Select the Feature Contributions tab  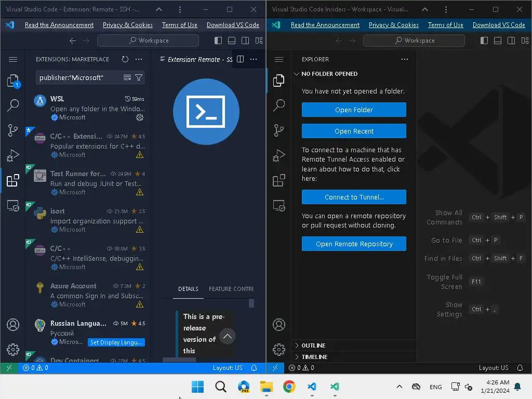[231, 289]
